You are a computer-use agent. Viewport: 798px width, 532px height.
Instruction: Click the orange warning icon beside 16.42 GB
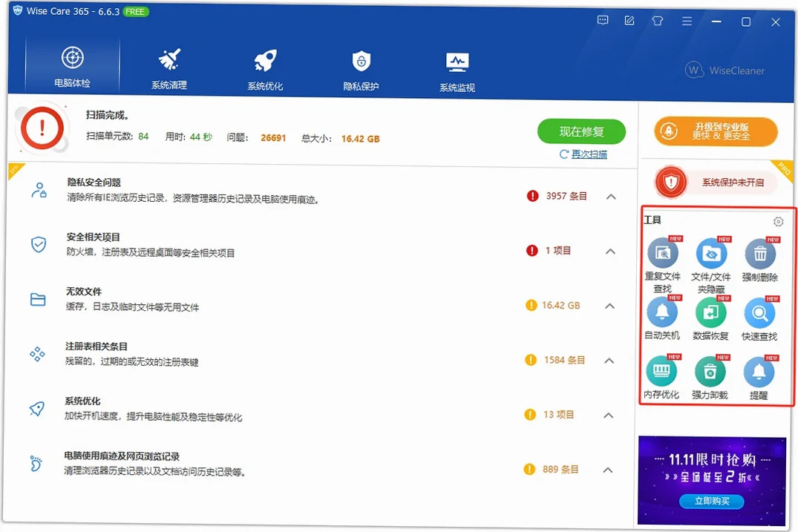tap(531, 305)
